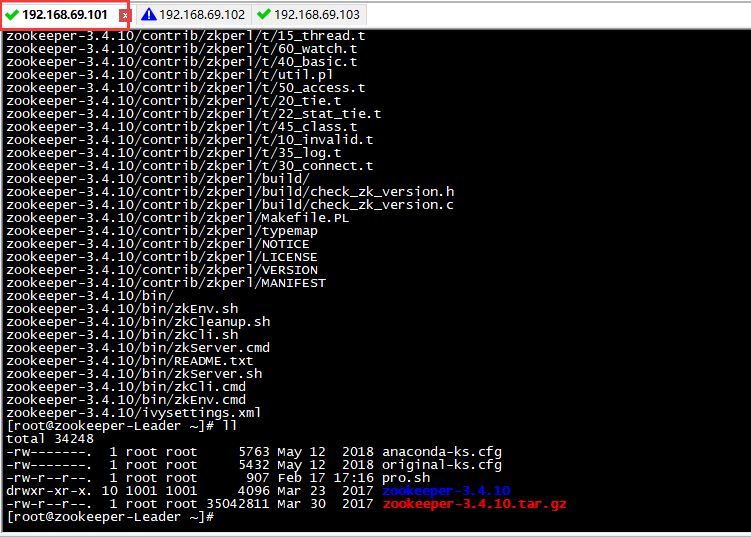
Task: Click the bin/README.txt line
Action: click(130, 361)
